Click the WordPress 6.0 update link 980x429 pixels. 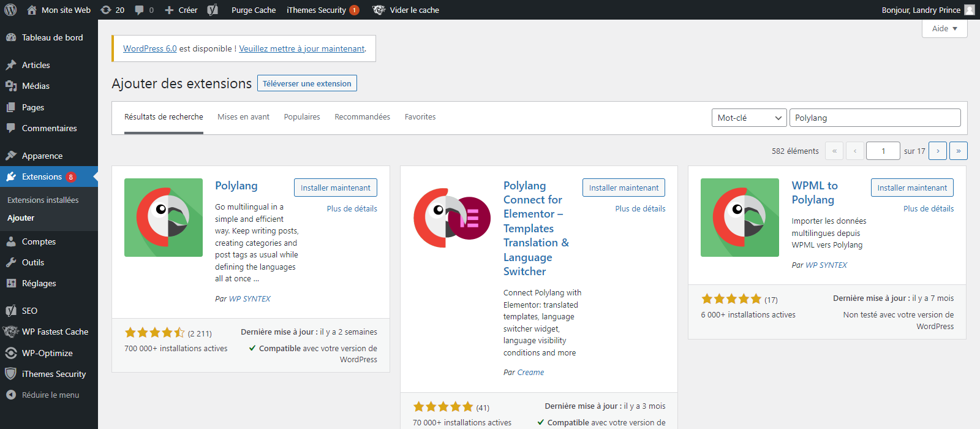coord(150,48)
